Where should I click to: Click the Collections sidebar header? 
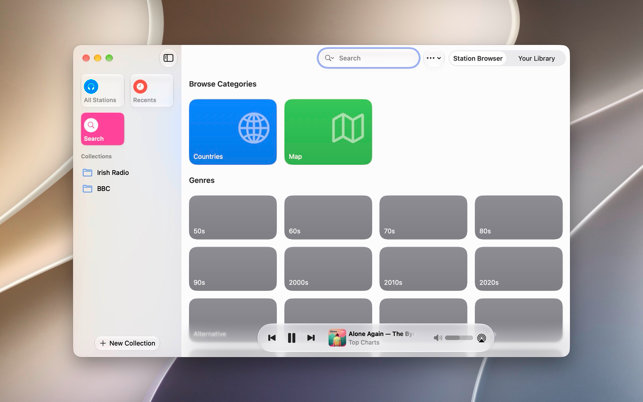point(96,156)
